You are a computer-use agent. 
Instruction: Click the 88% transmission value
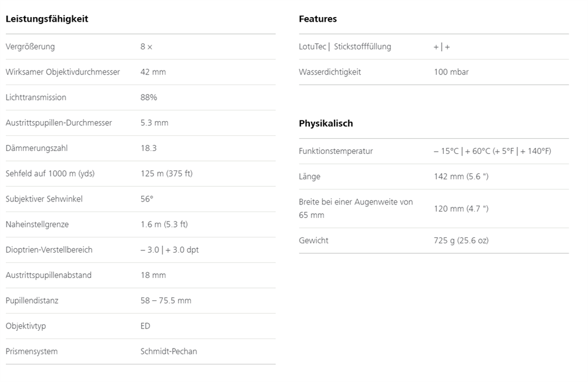[149, 98]
